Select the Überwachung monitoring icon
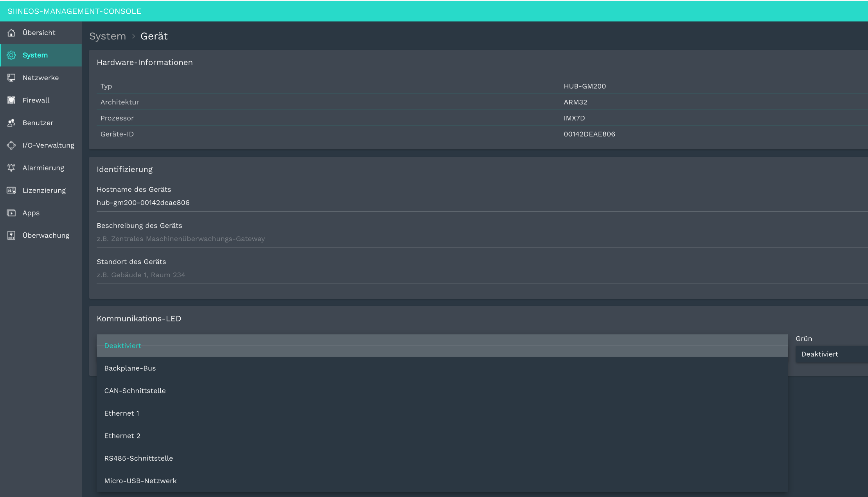The width and height of the screenshot is (868, 497). 11,235
